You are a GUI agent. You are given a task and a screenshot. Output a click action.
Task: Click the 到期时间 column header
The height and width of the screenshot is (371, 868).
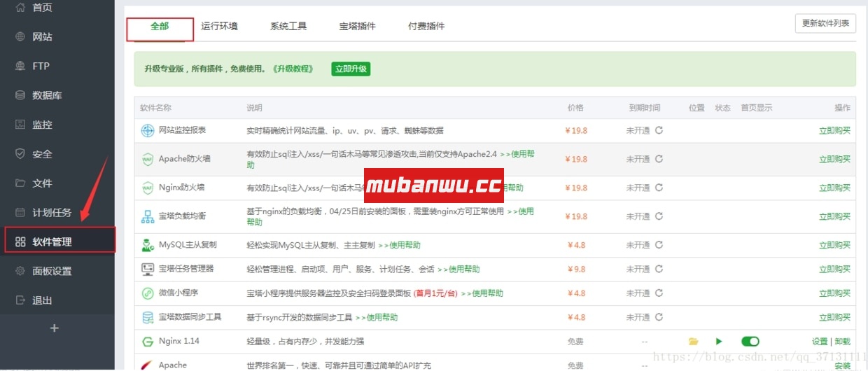(645, 108)
